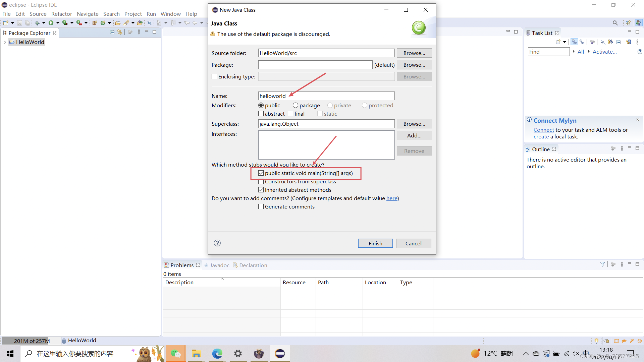
Task: Open dropdown arrow next to External Tools icon
Action: (x=86, y=23)
